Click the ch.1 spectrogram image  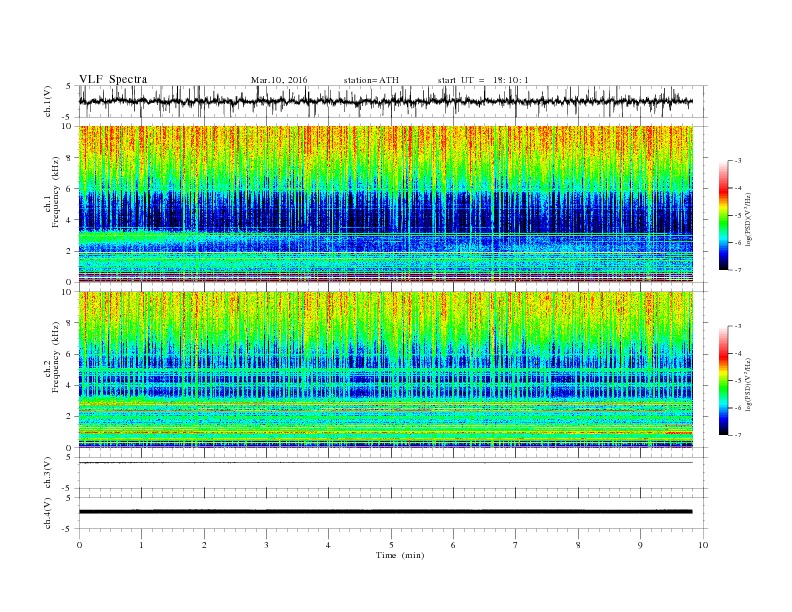click(386, 204)
